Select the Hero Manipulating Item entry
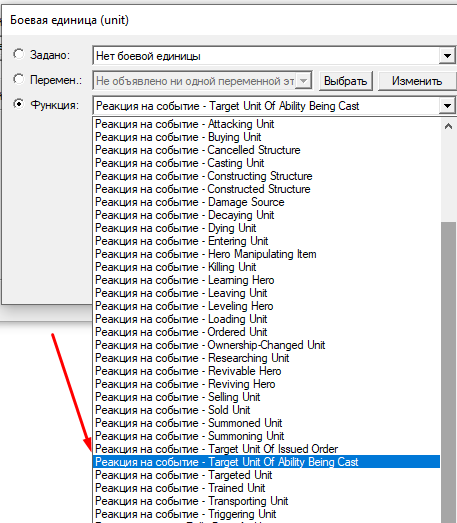457x523 pixels. [266, 254]
